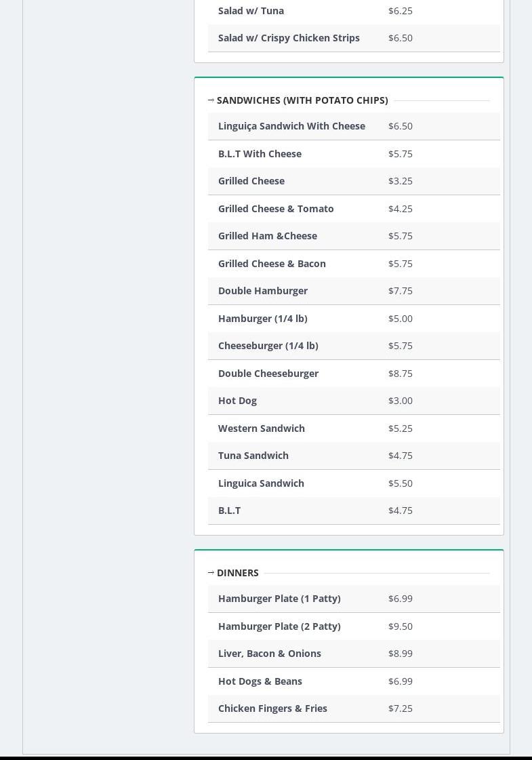
Task: Click the Grilled Cheese & Tomato entry
Action: click(x=276, y=209)
